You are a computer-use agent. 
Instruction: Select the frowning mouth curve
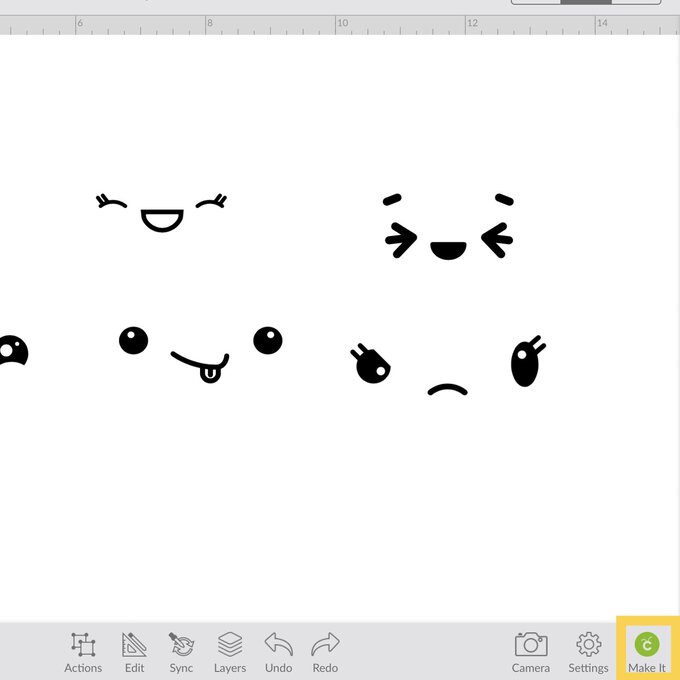click(447, 389)
